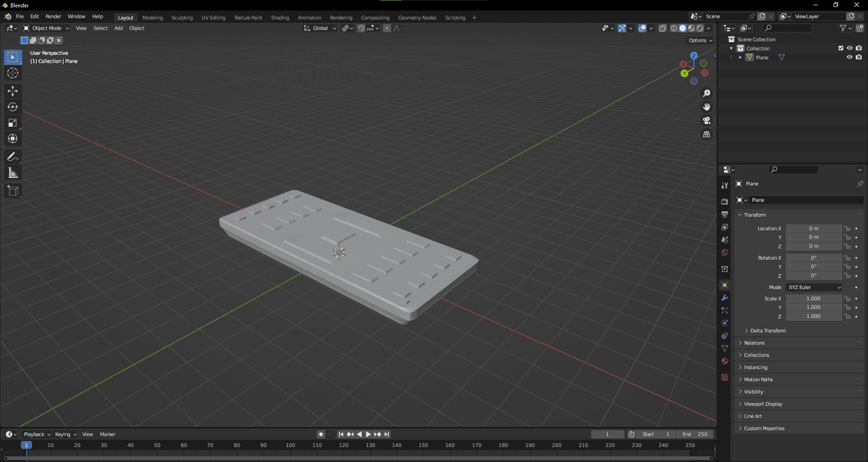Select the Rotate tool

12,107
